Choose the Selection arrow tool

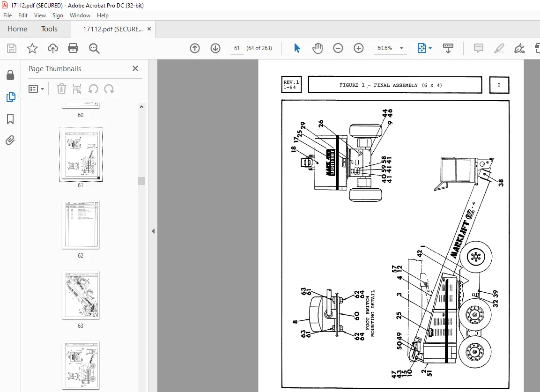(297, 48)
